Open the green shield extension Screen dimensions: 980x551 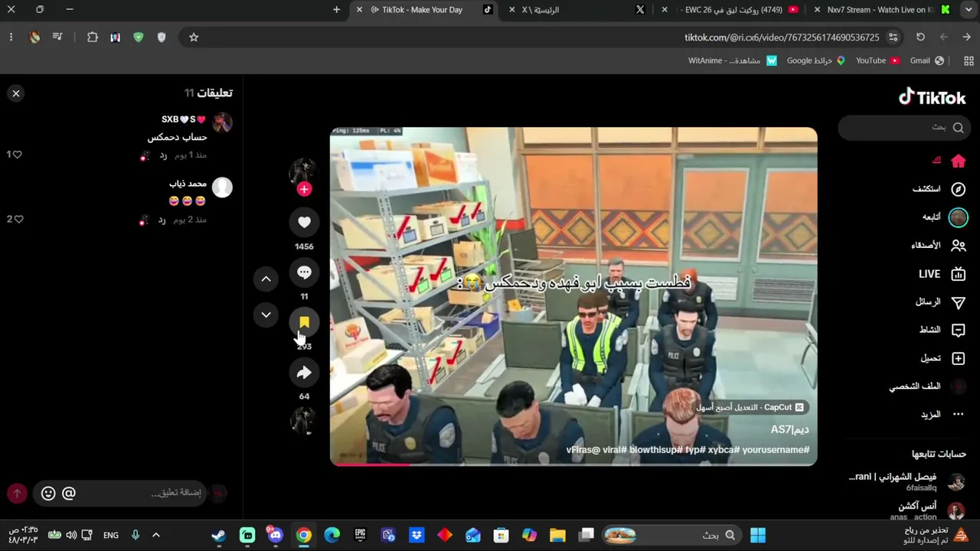click(139, 37)
